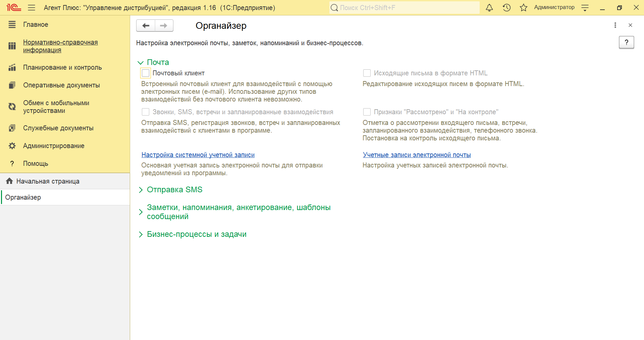The width and height of the screenshot is (644, 340).
Task: Open the hamburger main menu icon
Action: coord(32,7)
